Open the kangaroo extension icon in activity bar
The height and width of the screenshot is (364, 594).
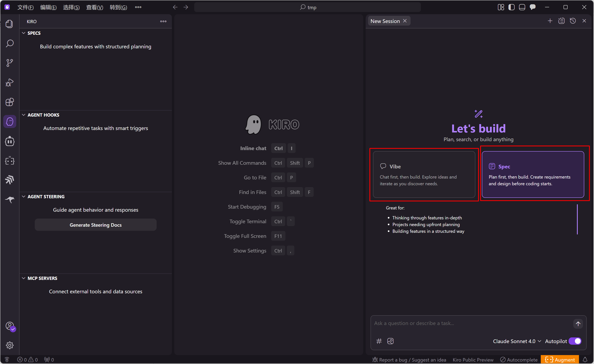[9, 200]
